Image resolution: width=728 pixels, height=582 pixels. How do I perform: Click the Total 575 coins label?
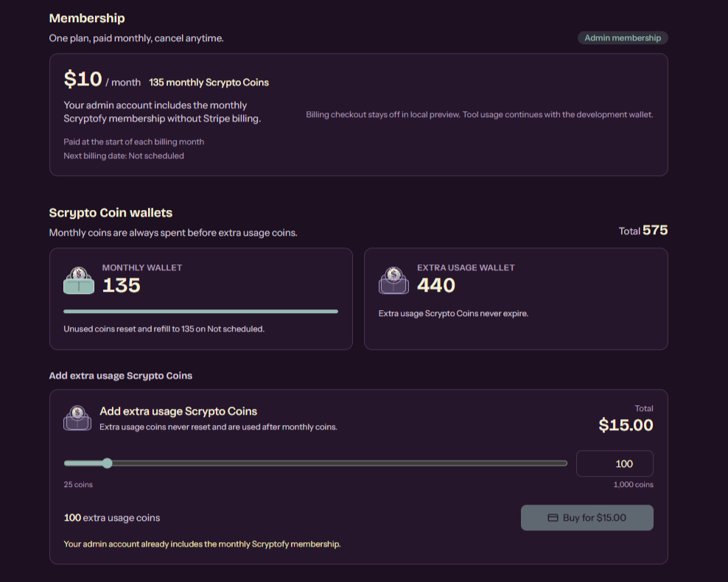tap(643, 230)
